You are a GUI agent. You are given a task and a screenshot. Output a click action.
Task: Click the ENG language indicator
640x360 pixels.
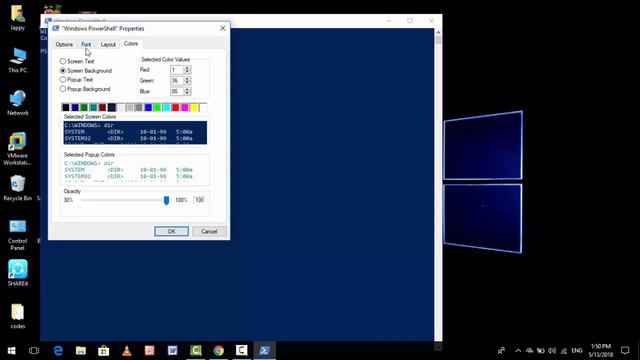click(x=577, y=351)
